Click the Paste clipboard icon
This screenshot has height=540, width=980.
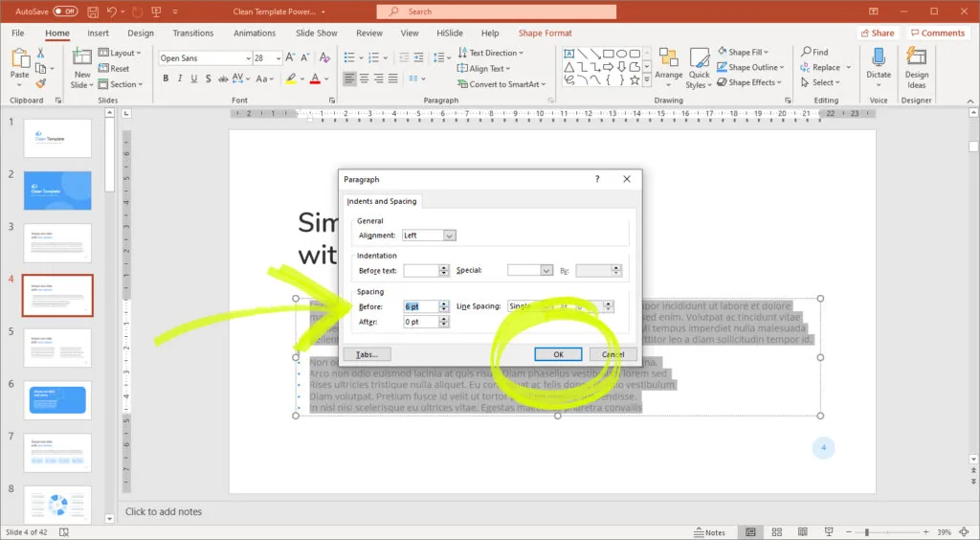coord(20,58)
